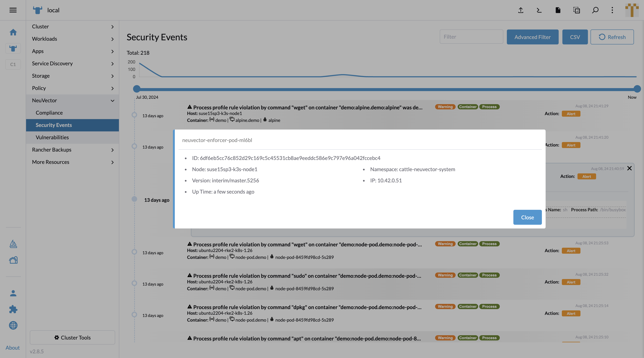Click the Refresh button for security events

click(x=612, y=37)
